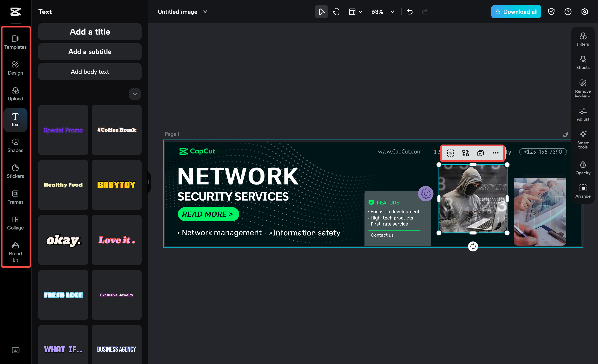Select the Text tool in the sidebar

[15, 120]
